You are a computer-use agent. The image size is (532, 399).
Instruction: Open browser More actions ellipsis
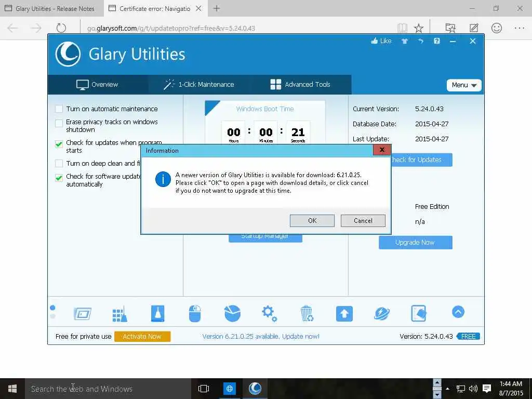[x=520, y=28]
